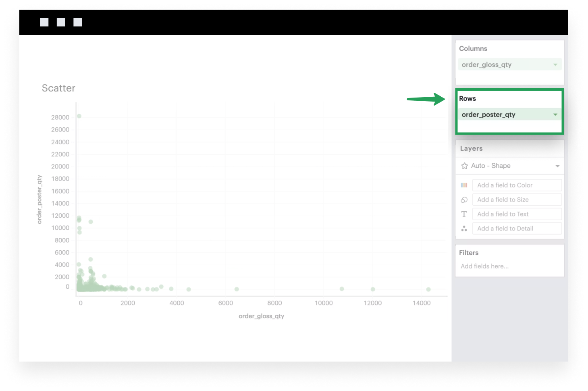The image size is (588, 391).
Task: Expand the Auto - Shape layer dropdown
Action: tap(558, 166)
